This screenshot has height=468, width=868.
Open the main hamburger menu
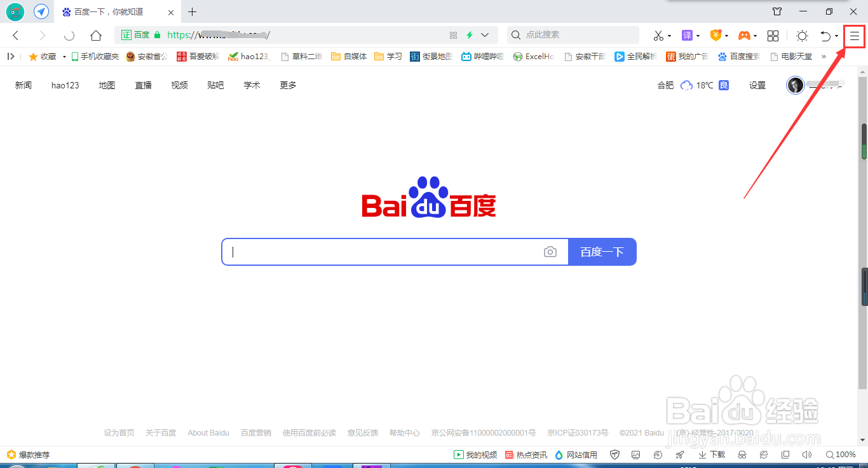pos(853,35)
